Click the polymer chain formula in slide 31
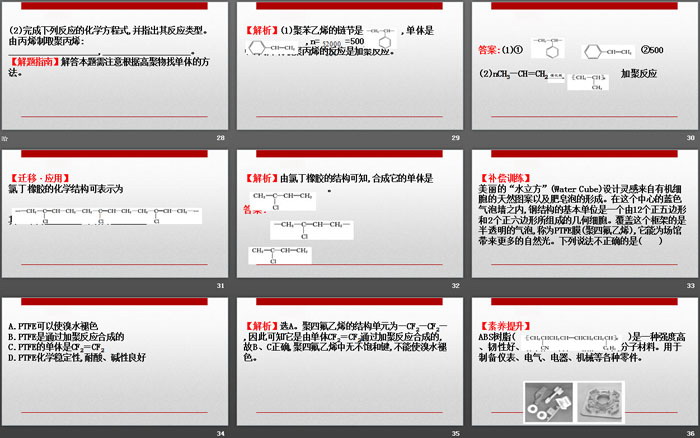700x438 pixels. 104,211
